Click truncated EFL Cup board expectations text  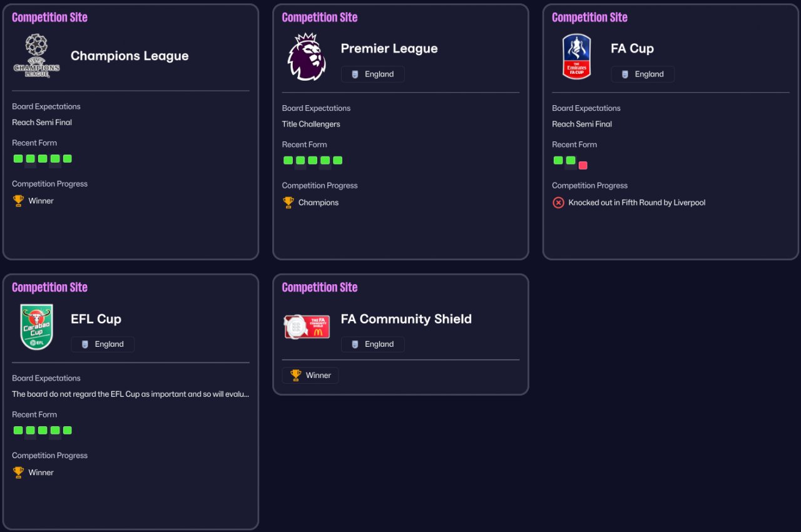(131, 394)
